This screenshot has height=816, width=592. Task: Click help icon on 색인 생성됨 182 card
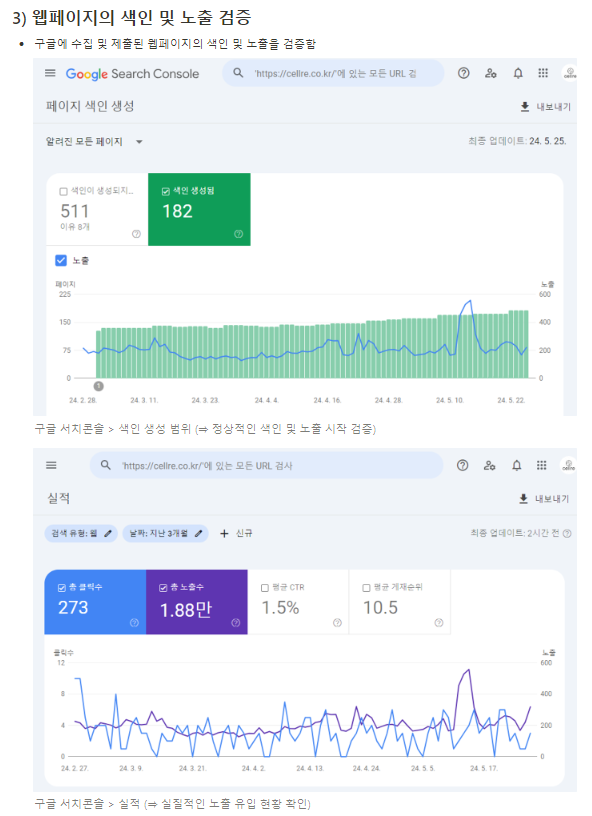(238, 234)
